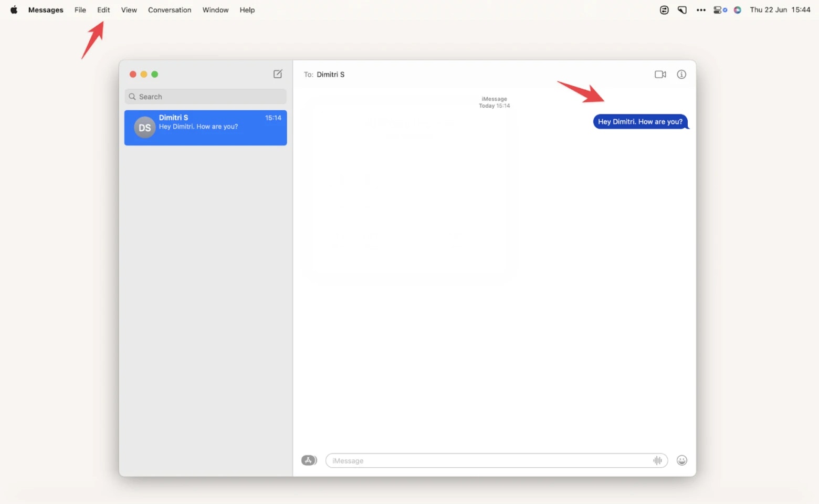Open the Help menu

click(x=247, y=10)
